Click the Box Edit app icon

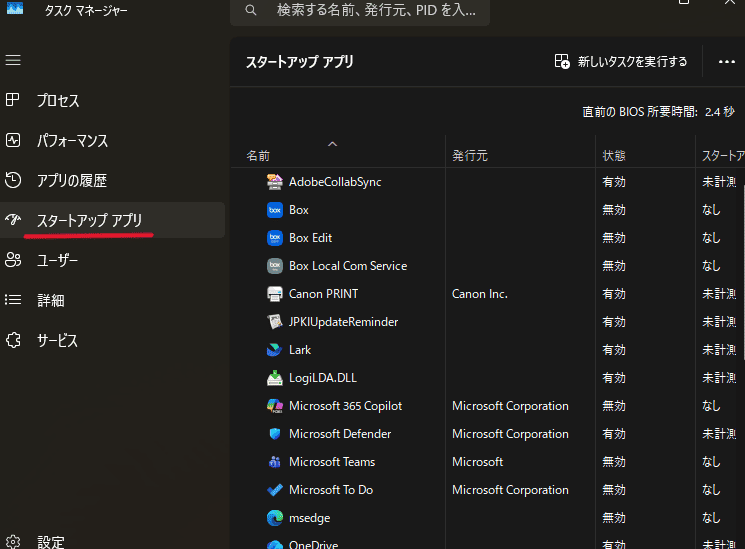[x=275, y=238]
